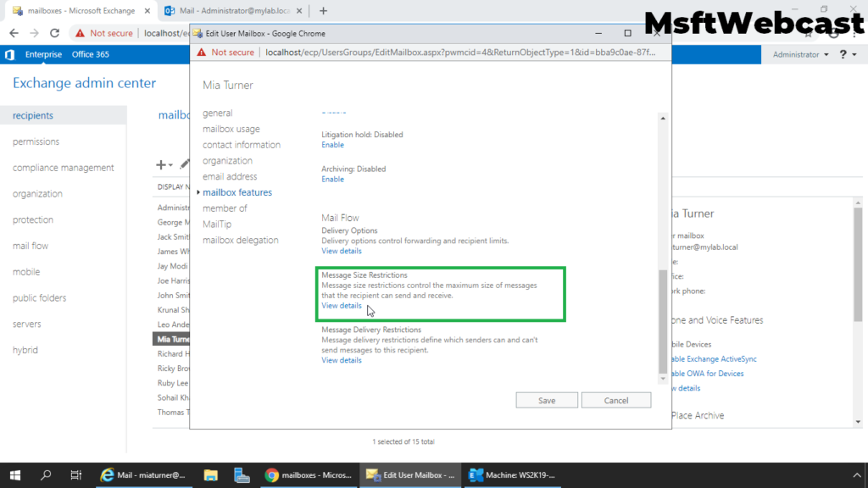Viewport: 868px width, 488px height.
Task: Reload the page with refresh icon
Action: pyautogui.click(x=54, y=33)
